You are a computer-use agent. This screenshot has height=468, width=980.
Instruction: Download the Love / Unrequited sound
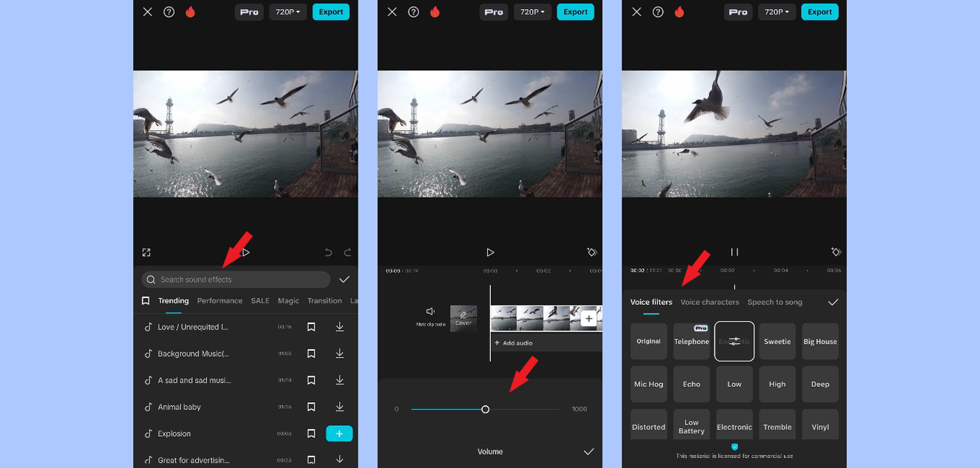coord(339,327)
